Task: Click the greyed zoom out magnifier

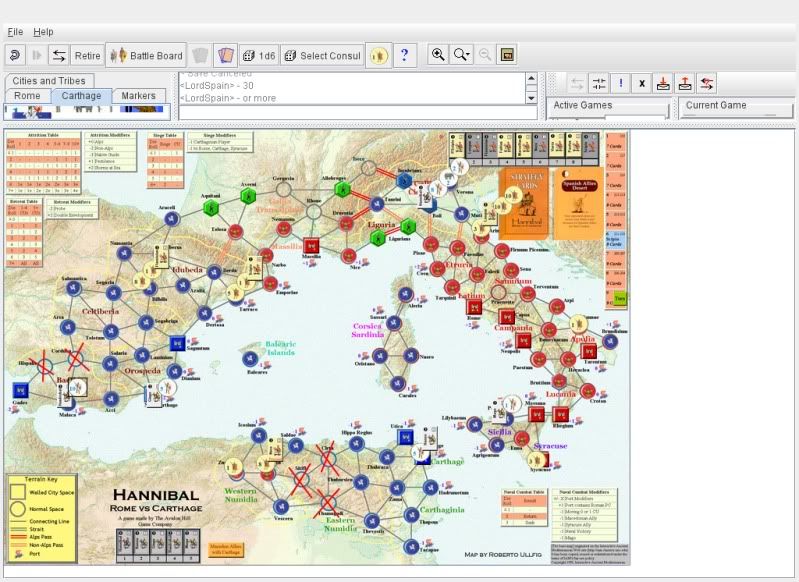Action: 485,55
